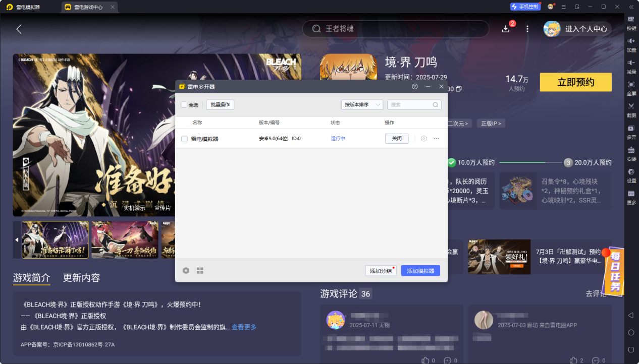639x364 pixels.
Task: Expand review text with 查看更多
Action: coord(244,327)
